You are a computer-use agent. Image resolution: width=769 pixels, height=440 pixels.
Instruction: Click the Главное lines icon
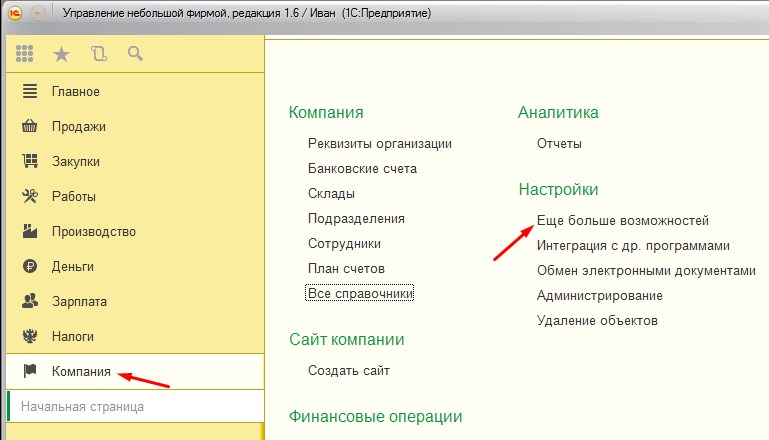coord(30,91)
